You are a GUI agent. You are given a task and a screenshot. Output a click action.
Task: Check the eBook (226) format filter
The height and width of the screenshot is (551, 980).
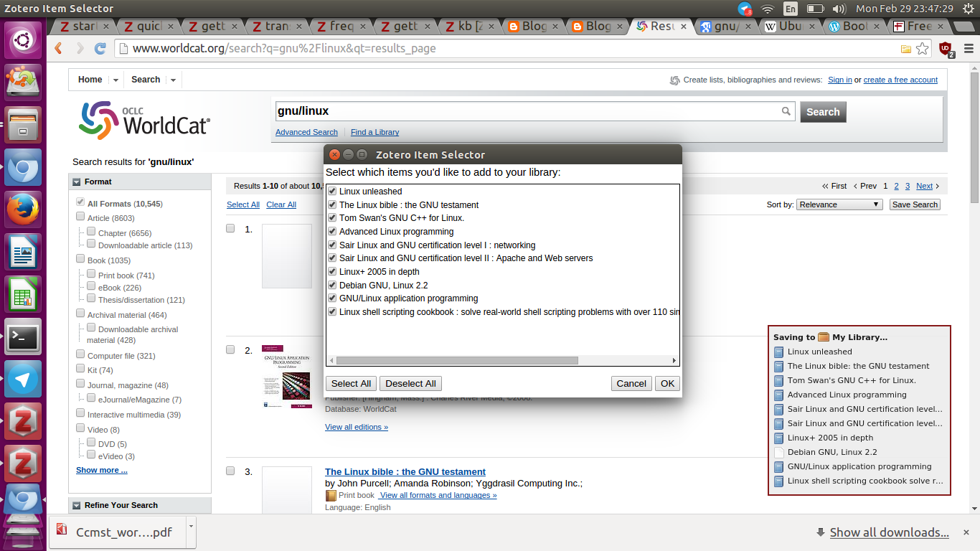click(x=91, y=286)
